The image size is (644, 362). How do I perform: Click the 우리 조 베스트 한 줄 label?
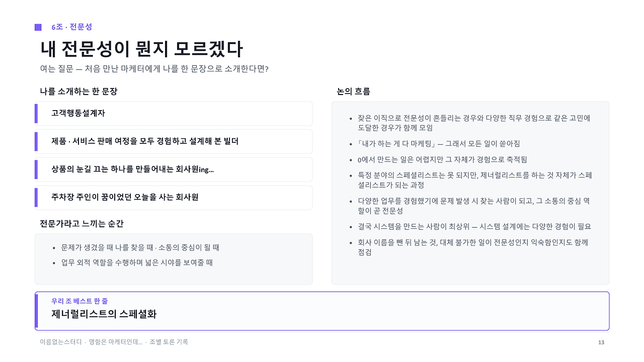tap(79, 301)
